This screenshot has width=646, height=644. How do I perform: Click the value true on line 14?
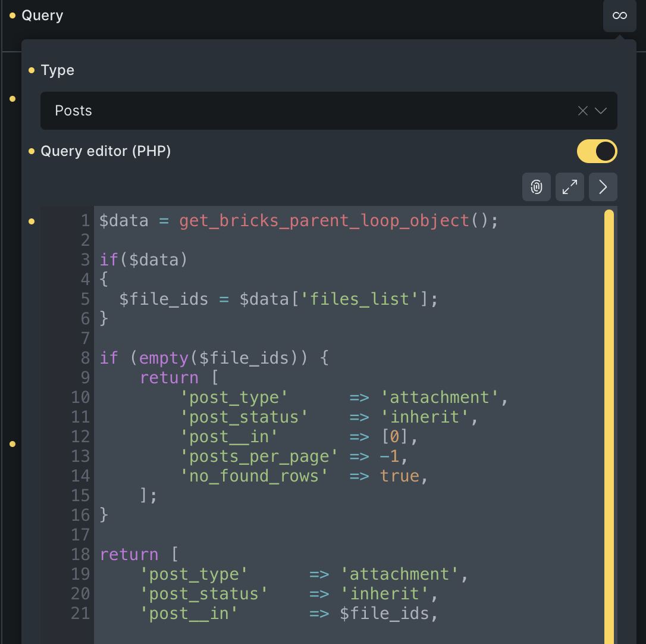400,476
